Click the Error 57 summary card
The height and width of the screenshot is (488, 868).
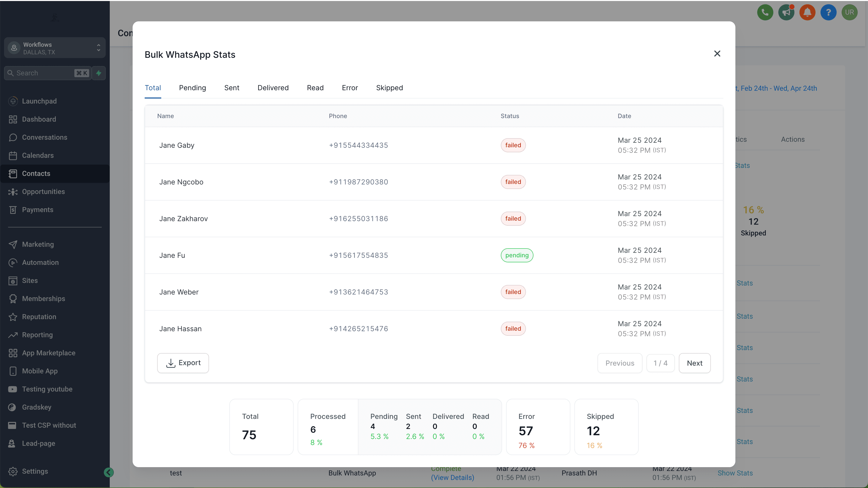538,427
